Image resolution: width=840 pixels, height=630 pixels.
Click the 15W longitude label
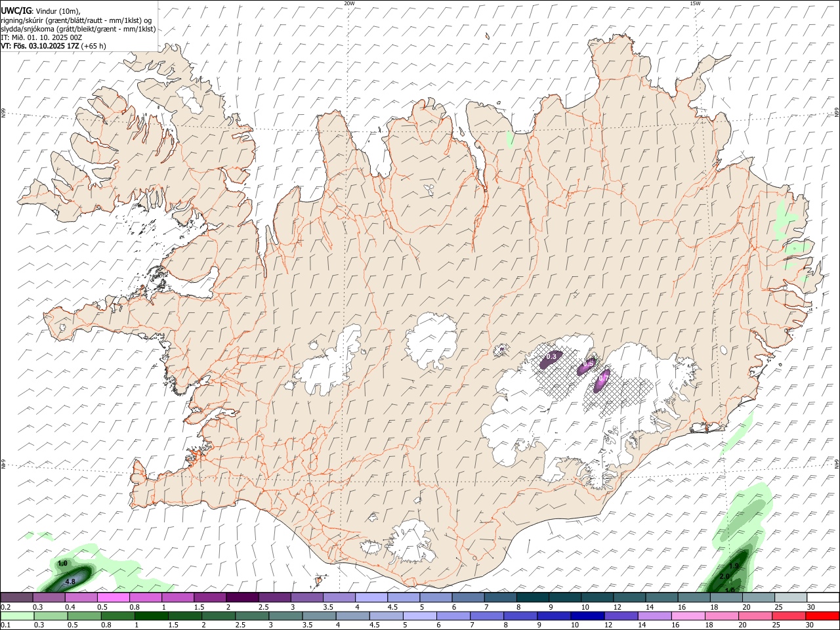[695, 3]
